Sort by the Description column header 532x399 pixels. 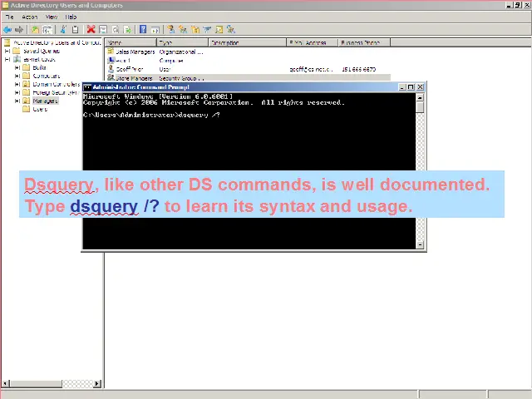(x=247, y=42)
